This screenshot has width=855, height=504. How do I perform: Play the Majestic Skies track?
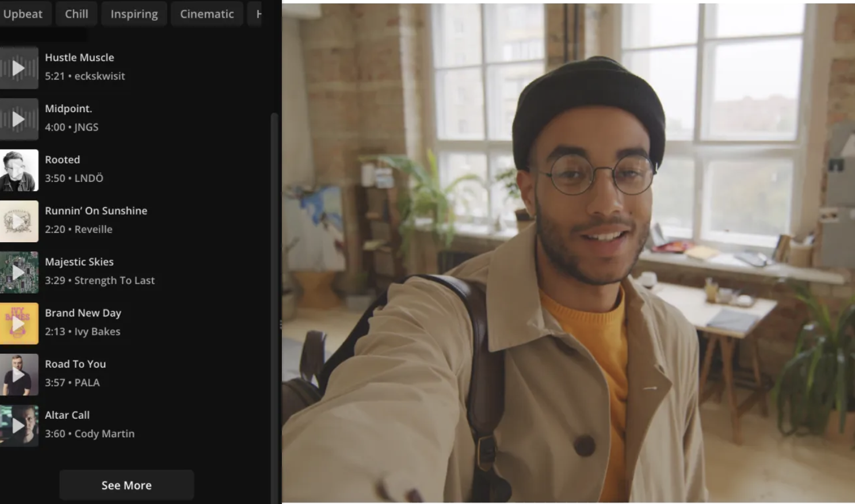click(19, 272)
